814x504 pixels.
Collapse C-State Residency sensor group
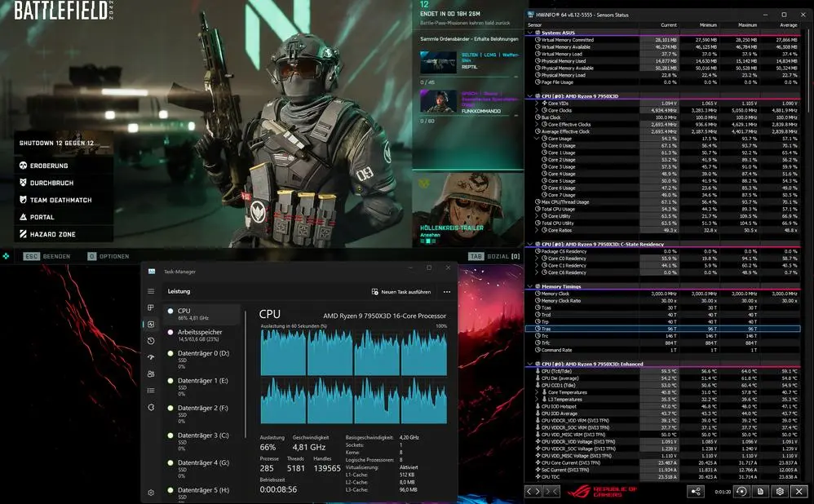[x=530, y=244]
